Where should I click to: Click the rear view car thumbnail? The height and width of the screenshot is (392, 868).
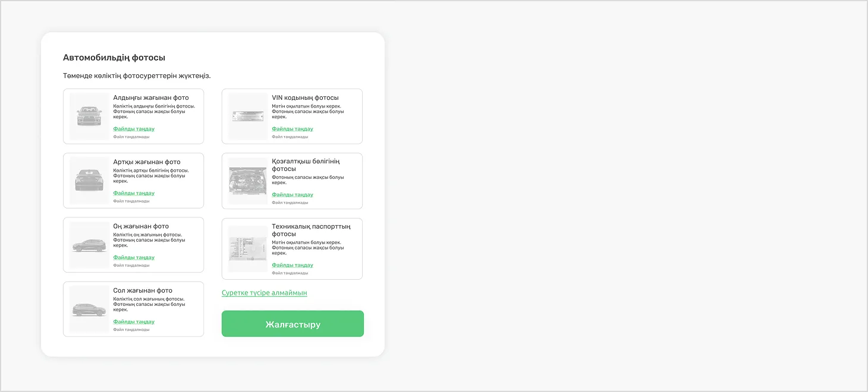(89, 181)
